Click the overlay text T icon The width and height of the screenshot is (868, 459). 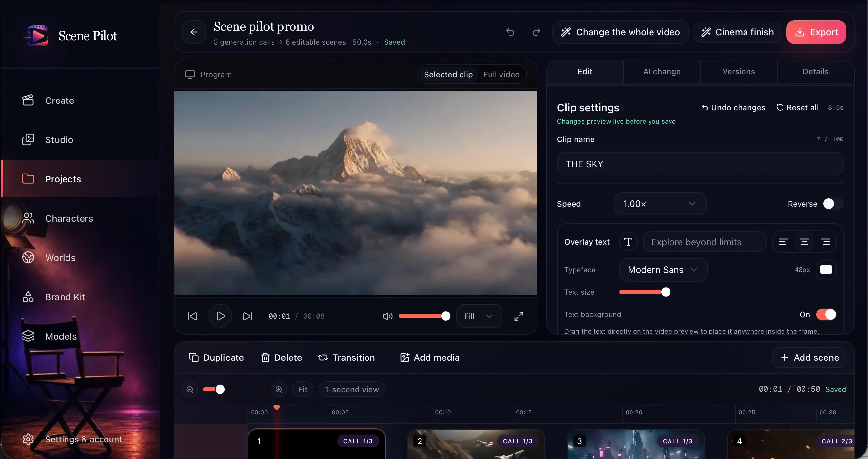tap(628, 242)
